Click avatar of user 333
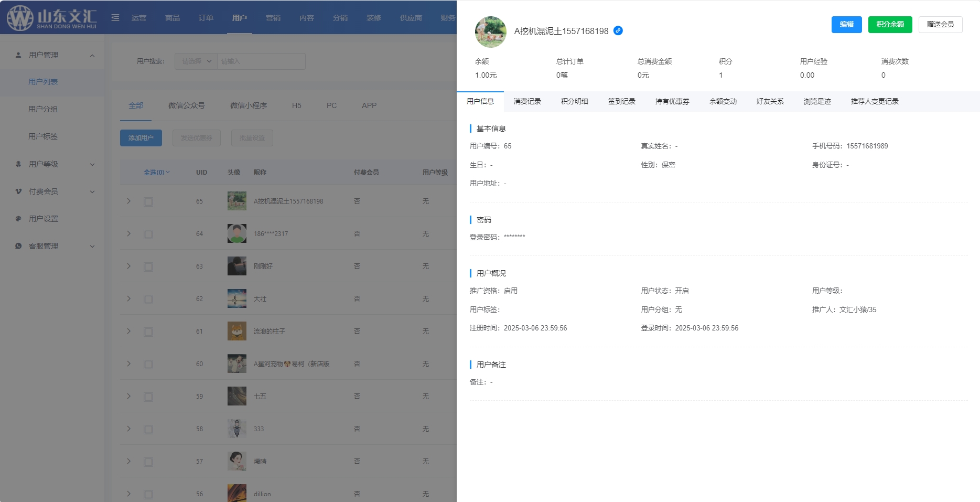 point(237,429)
